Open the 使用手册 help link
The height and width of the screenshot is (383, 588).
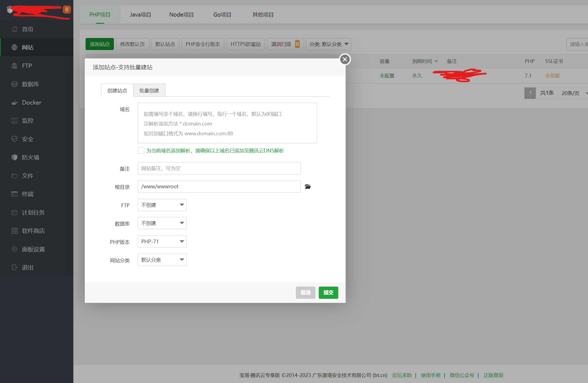point(430,375)
